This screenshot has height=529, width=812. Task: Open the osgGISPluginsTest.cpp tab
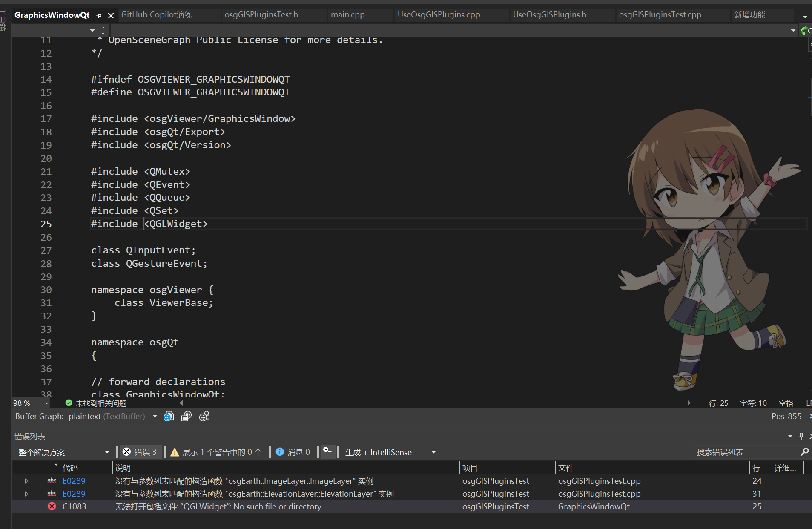[x=660, y=15]
